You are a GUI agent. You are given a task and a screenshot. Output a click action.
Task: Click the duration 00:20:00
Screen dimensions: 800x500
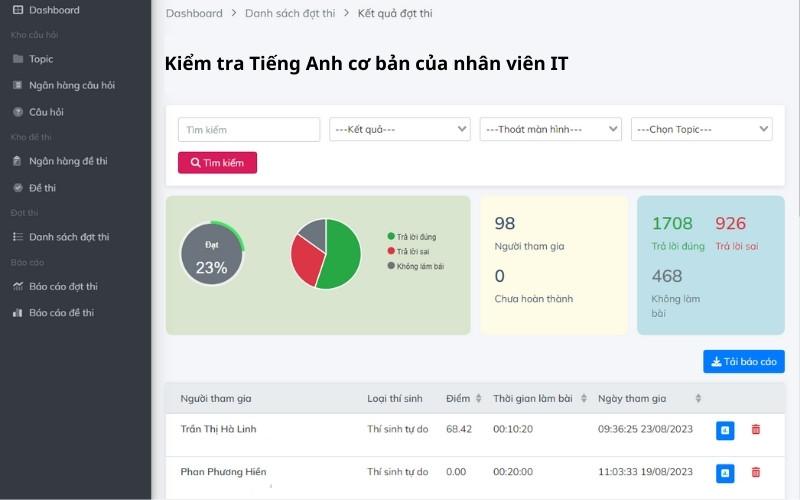tap(513, 472)
